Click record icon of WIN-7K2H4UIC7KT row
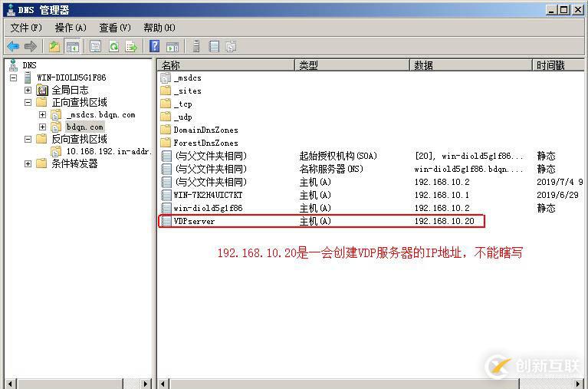This screenshot has height=389, width=588. tap(166, 195)
